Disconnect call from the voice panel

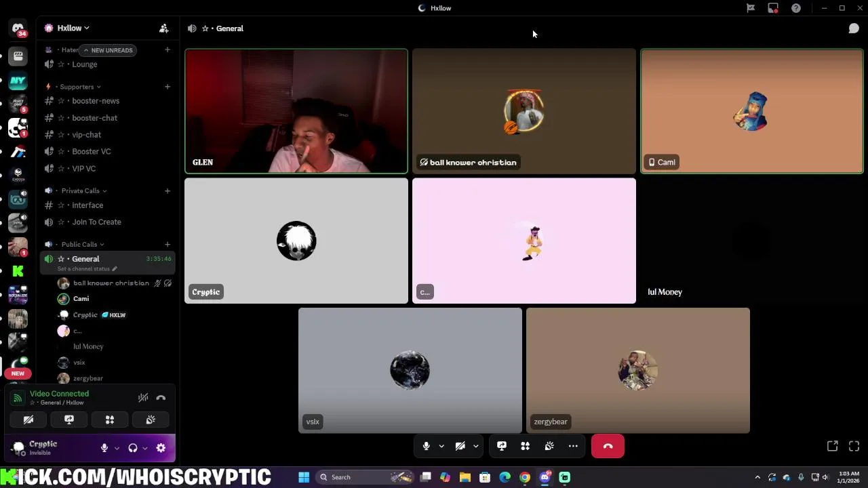[x=161, y=398]
